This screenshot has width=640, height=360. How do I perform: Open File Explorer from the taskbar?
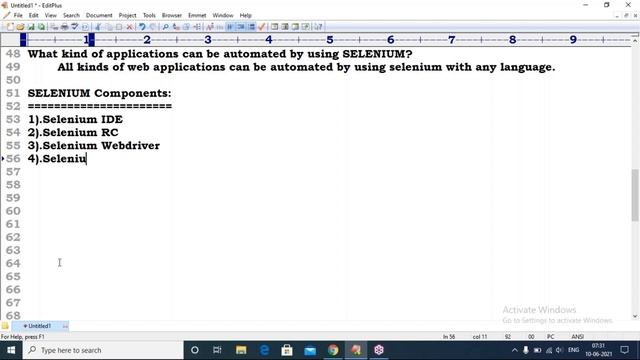click(x=241, y=350)
